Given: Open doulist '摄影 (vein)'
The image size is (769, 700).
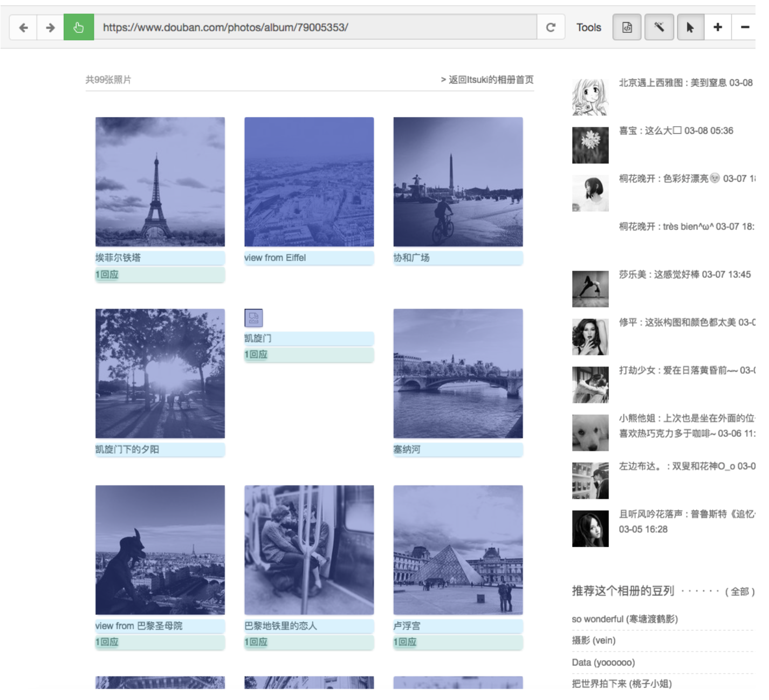Looking at the screenshot, I should tap(594, 641).
